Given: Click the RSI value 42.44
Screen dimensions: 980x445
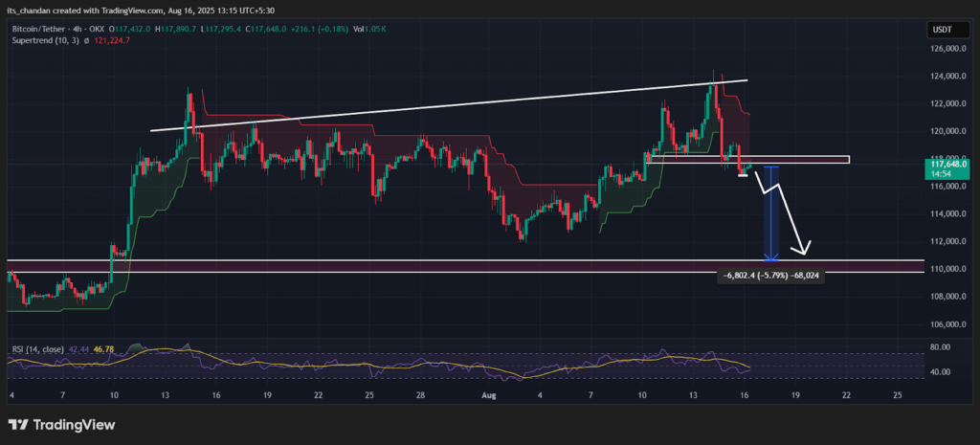Looking at the screenshot, I should 77,349.
